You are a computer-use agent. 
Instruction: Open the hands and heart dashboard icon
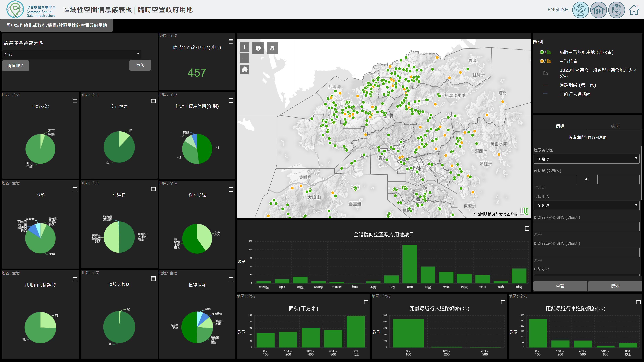(580, 10)
